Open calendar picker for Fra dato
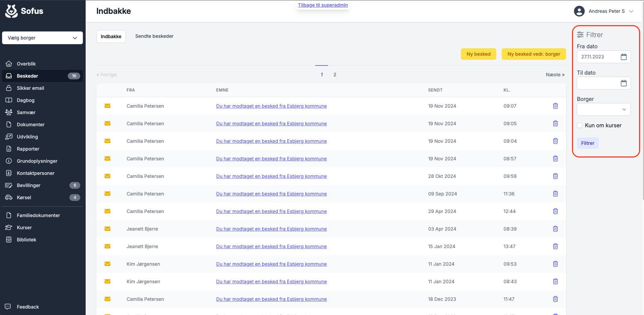The image size is (644, 315). tap(623, 57)
